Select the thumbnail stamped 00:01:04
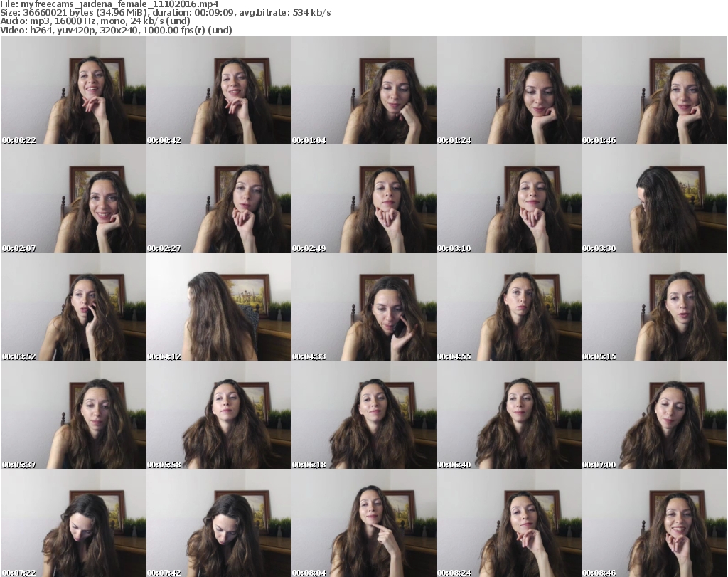This screenshot has height=577, width=728. point(364,90)
